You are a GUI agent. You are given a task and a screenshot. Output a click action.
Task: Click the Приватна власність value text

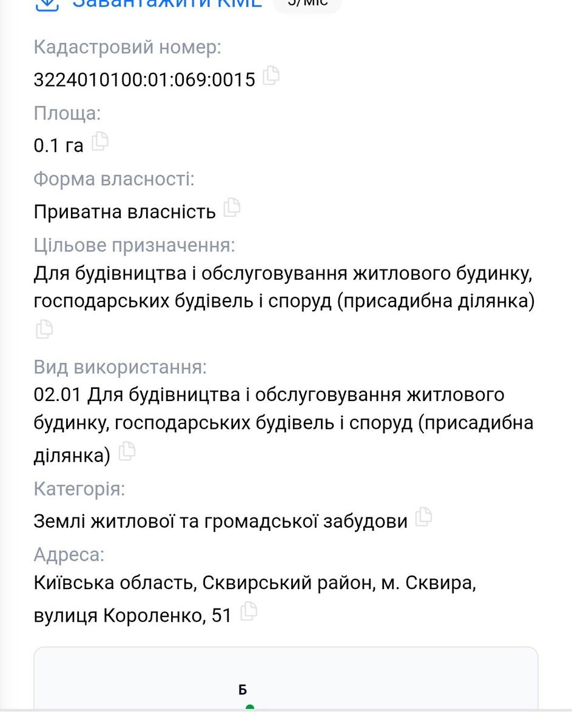coord(125,212)
